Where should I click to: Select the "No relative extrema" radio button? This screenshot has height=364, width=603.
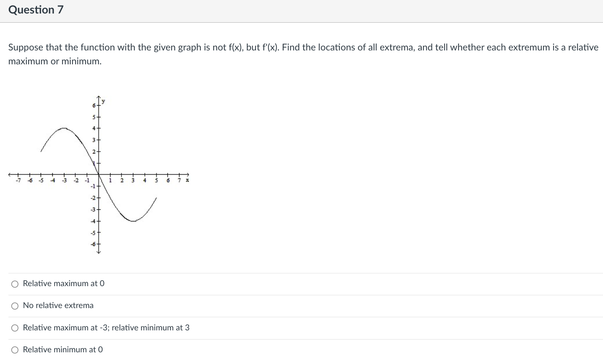(x=15, y=306)
